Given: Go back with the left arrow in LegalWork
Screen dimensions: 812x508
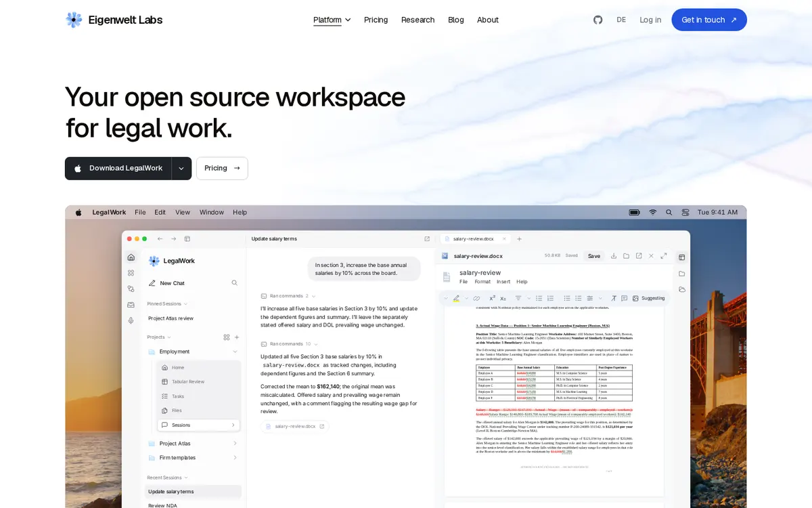Looking at the screenshot, I should (x=160, y=238).
